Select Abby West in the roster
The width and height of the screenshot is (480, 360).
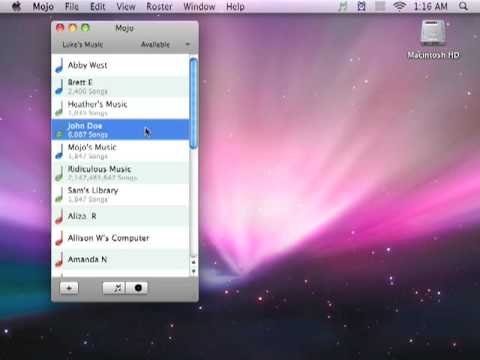(x=120, y=65)
